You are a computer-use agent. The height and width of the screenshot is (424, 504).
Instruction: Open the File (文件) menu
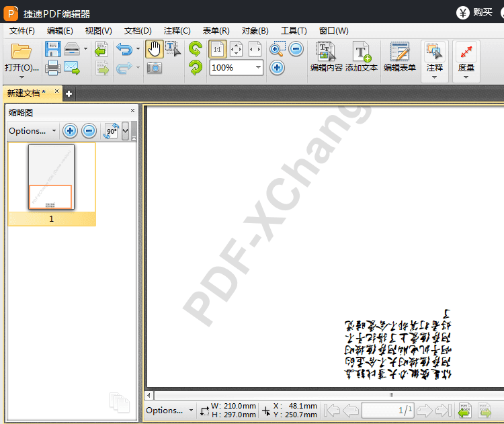click(22, 30)
